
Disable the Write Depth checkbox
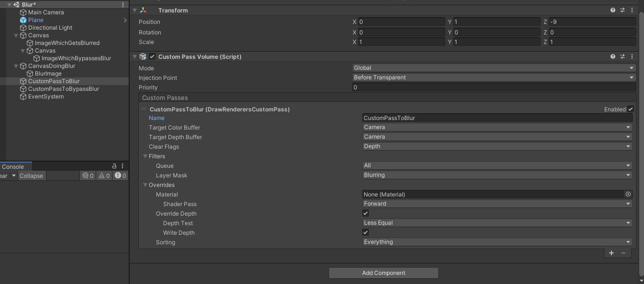click(x=365, y=232)
